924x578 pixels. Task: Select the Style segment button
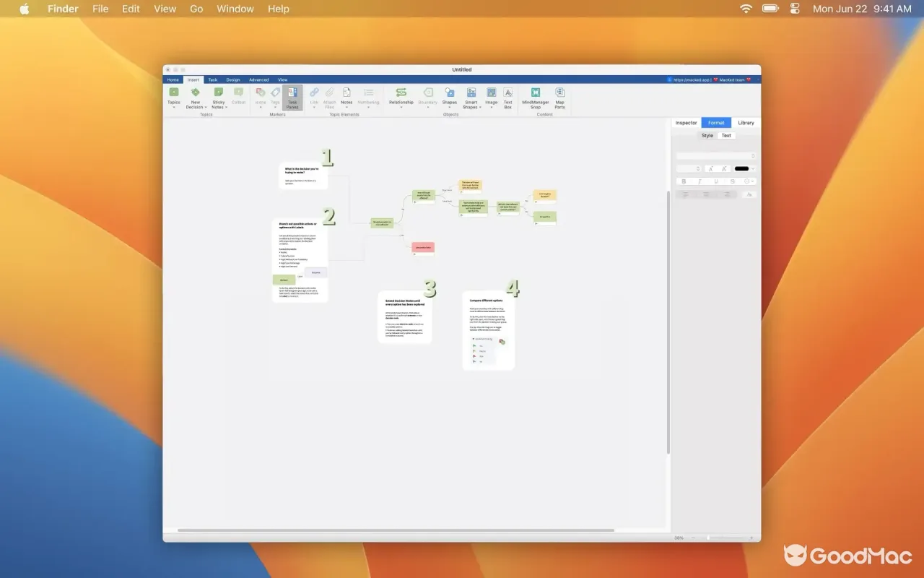707,135
